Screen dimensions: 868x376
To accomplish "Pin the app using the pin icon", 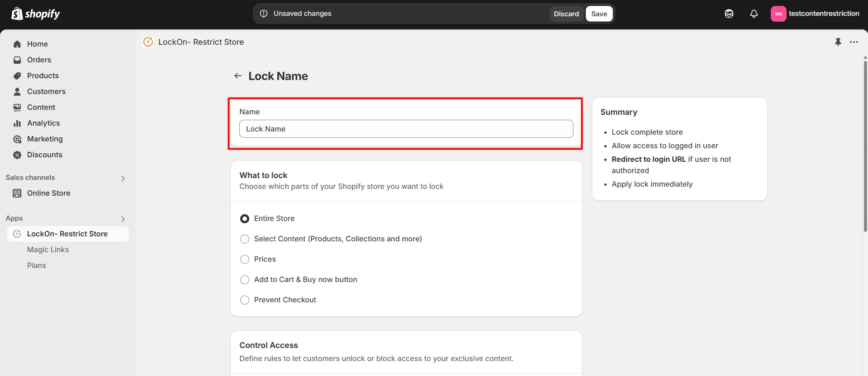I will 838,42.
